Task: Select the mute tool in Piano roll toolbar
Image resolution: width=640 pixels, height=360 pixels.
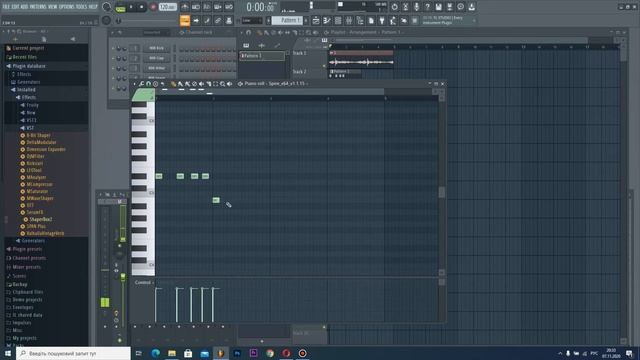Action: coord(201,84)
